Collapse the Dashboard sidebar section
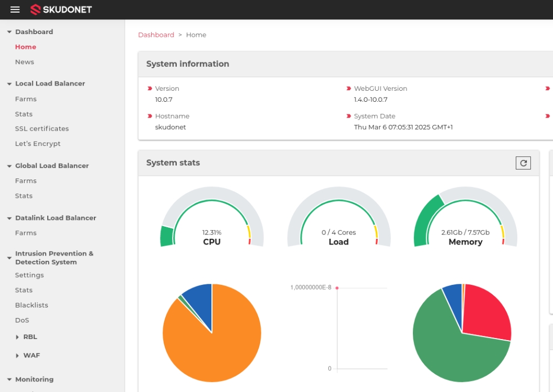Image resolution: width=553 pixels, height=392 pixels. coord(9,32)
